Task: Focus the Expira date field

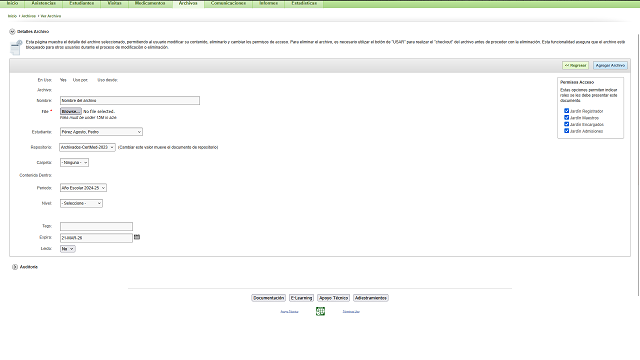Action: pyautogui.click(x=96, y=238)
